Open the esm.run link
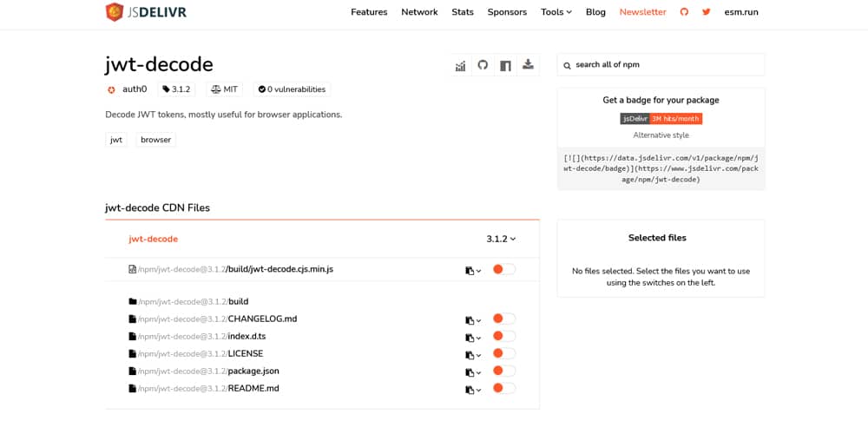 [741, 11]
